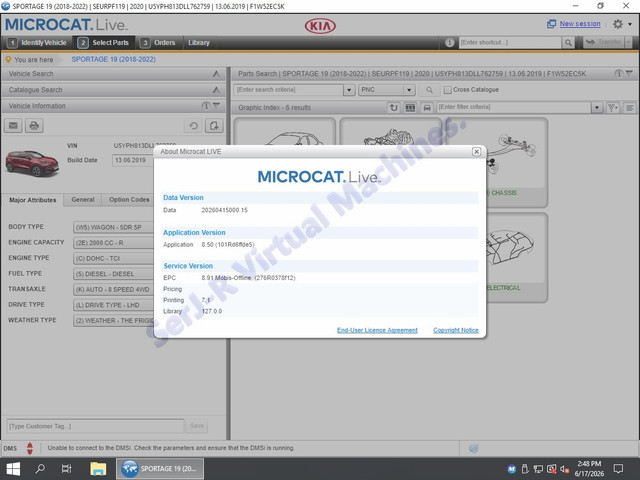Click the Graphic Index grid view icon
This screenshot has width=640, height=480.
[x=410, y=107]
